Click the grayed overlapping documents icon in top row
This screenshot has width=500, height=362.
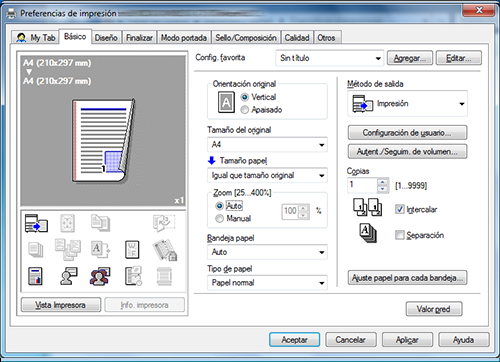pos(100,223)
